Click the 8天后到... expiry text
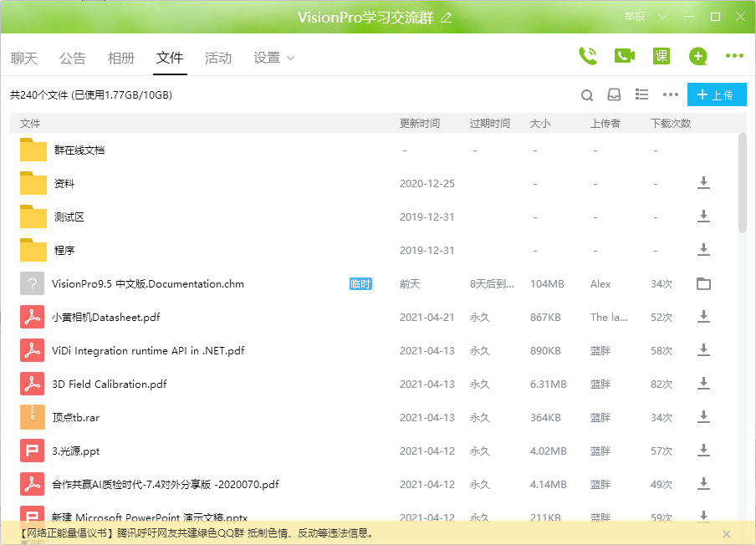This screenshot has height=545, width=756. 492,284
